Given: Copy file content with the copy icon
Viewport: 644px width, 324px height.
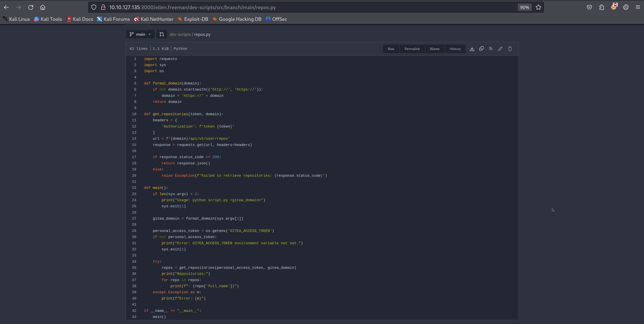Looking at the screenshot, I should 481,49.
